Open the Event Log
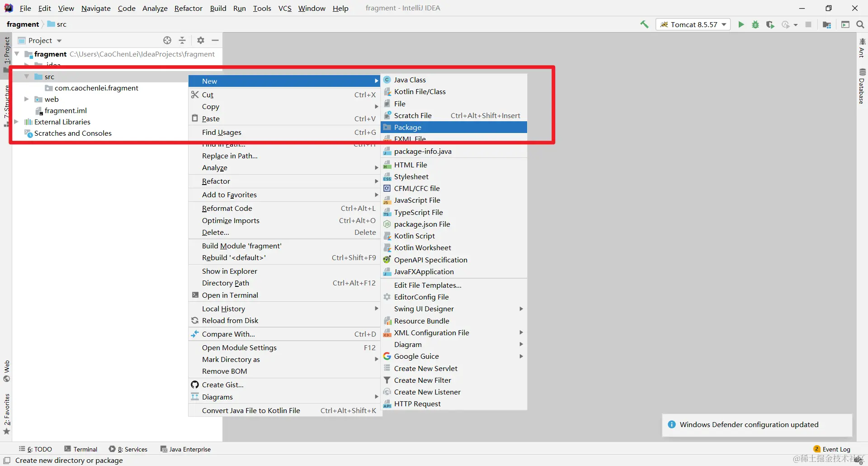This screenshot has width=868, height=466. [832, 449]
